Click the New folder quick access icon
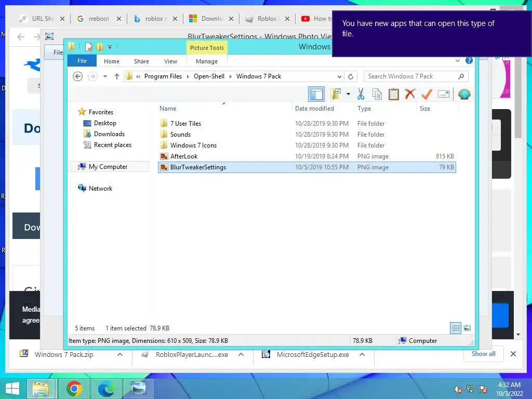The image size is (532, 399). [x=100, y=47]
